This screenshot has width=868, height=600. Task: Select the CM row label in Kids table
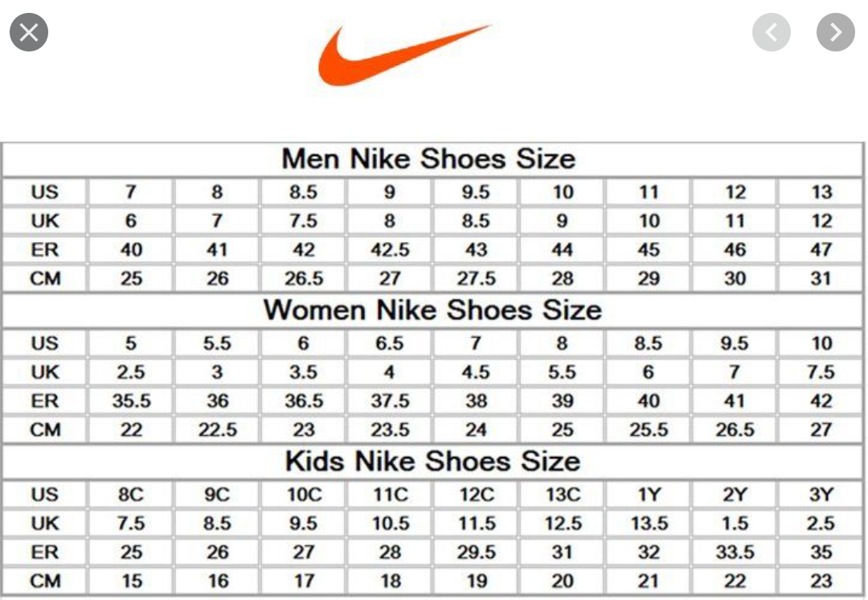(x=45, y=581)
